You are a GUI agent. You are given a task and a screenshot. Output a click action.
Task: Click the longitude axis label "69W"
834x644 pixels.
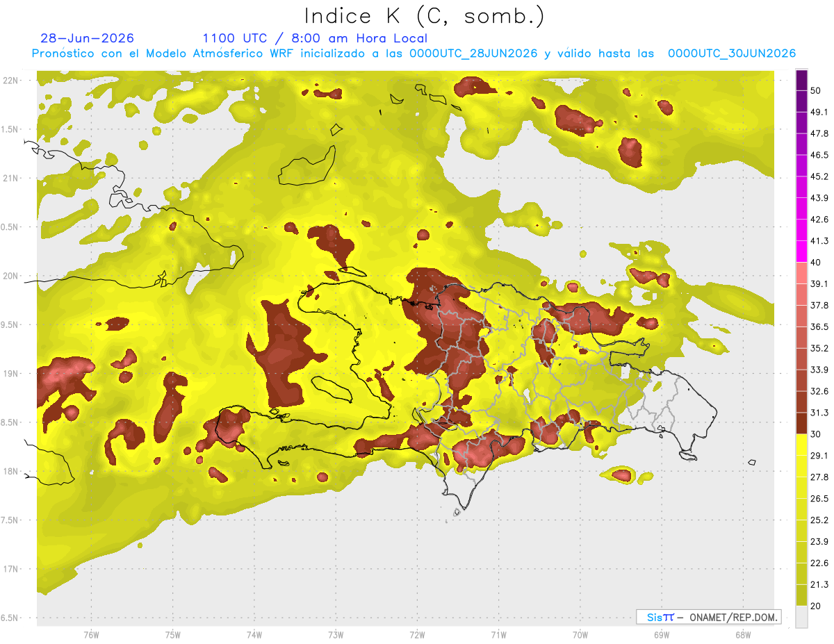click(662, 635)
